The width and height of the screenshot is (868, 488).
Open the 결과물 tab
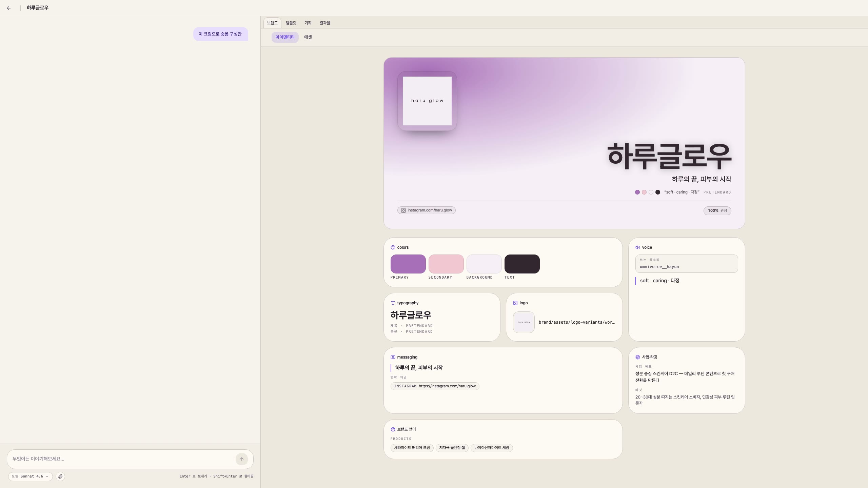[325, 23]
